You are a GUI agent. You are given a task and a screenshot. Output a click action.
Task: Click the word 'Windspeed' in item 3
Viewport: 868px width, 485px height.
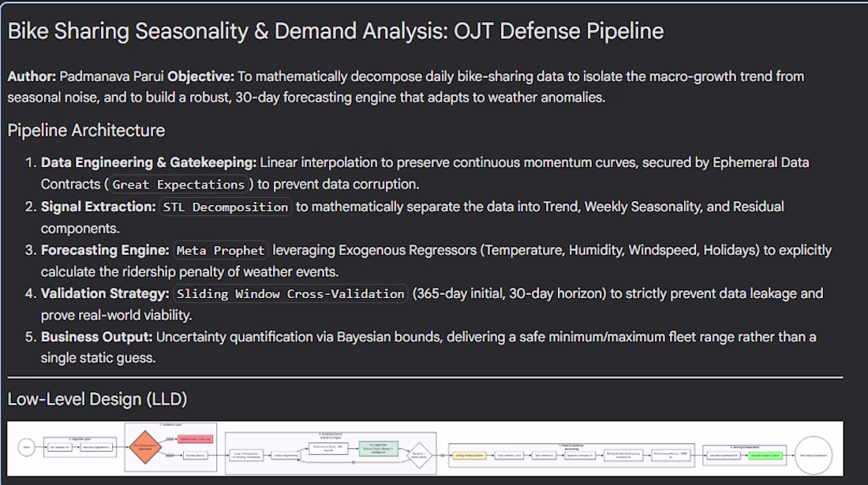(662, 250)
